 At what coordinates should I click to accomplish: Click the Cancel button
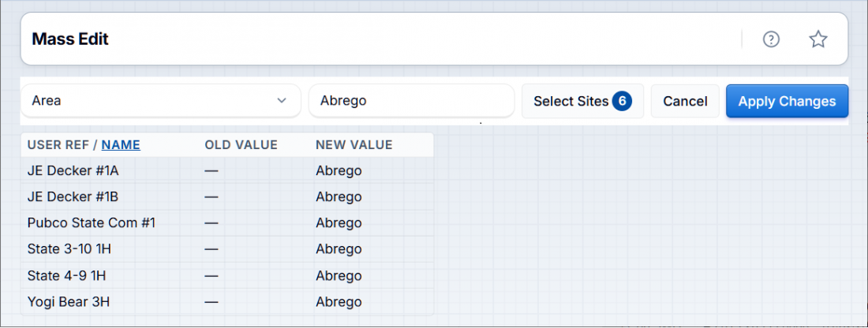pyautogui.click(x=685, y=101)
